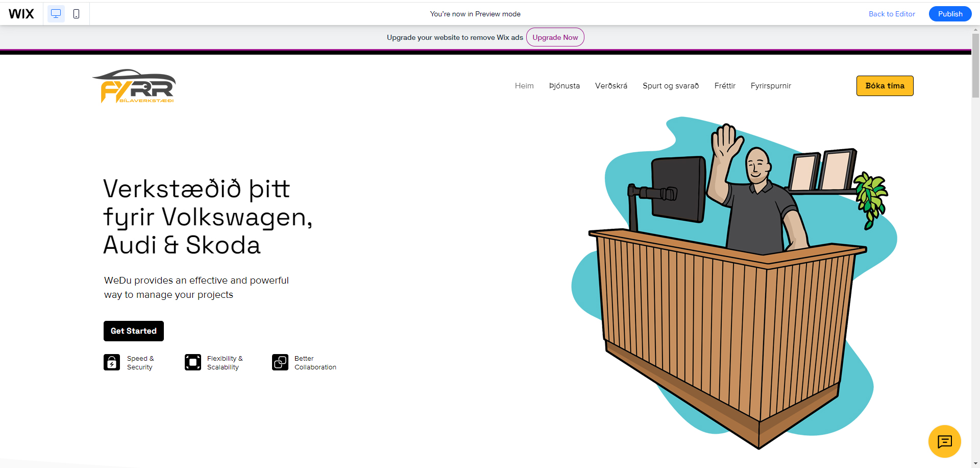
Task: Click the WeDu provides subtitle text
Action: [x=197, y=288]
